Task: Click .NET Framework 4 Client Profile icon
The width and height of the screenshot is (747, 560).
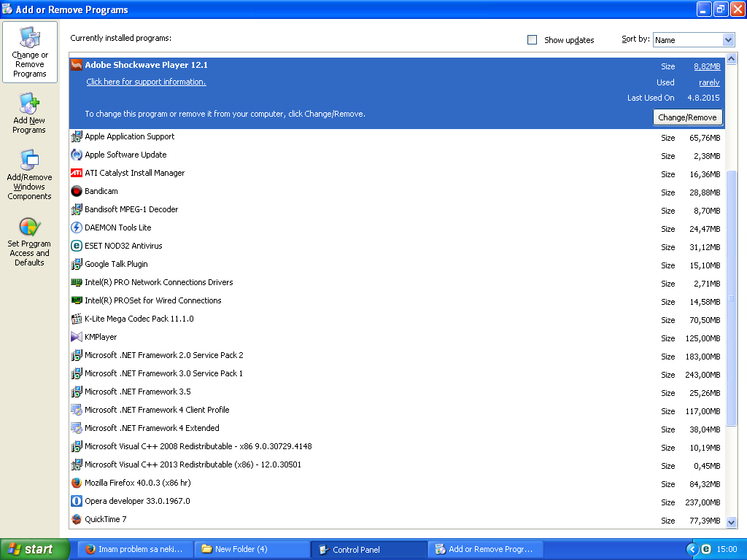Action: coord(76,410)
